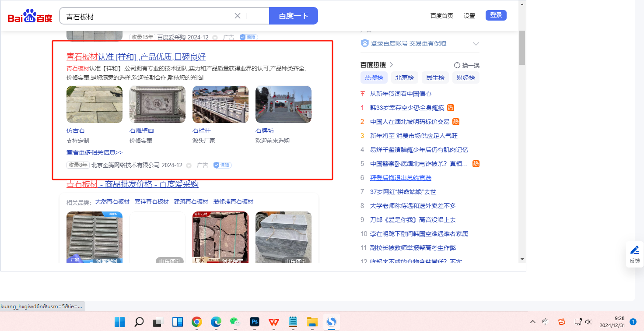The height and width of the screenshot is (331, 644).
Task: Open the 石牌坊 text link
Action: pyautogui.click(x=265, y=130)
